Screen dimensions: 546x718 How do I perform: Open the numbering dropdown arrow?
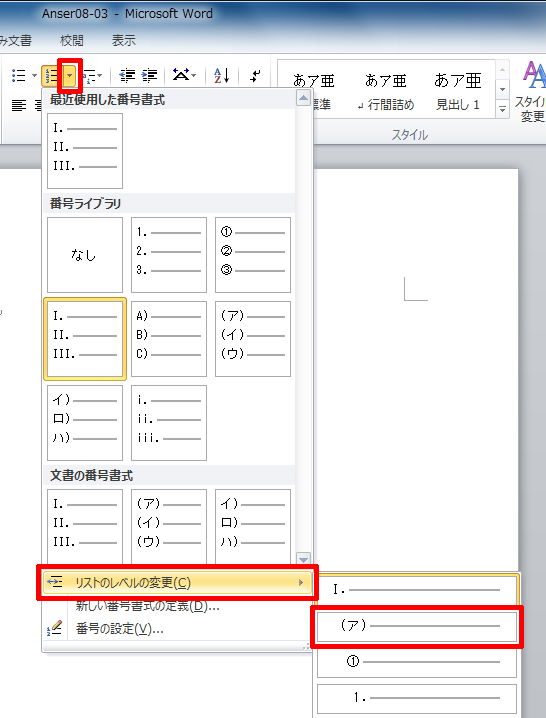[69, 76]
